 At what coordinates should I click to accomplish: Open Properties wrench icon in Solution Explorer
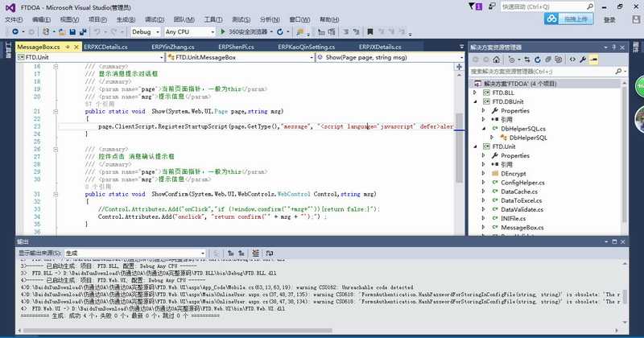(x=583, y=60)
